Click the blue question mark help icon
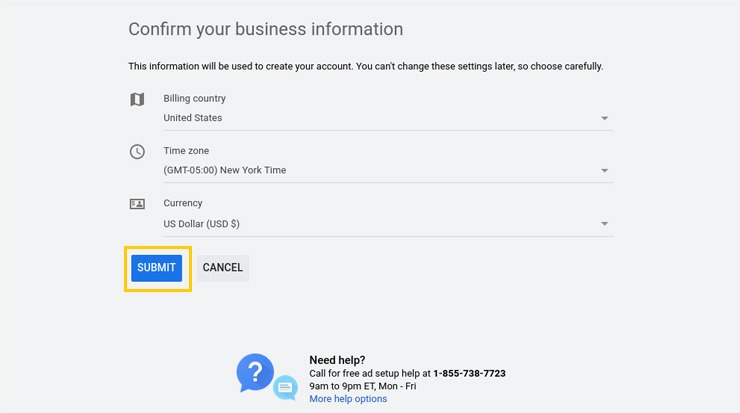The height and width of the screenshot is (413, 740). (x=255, y=373)
